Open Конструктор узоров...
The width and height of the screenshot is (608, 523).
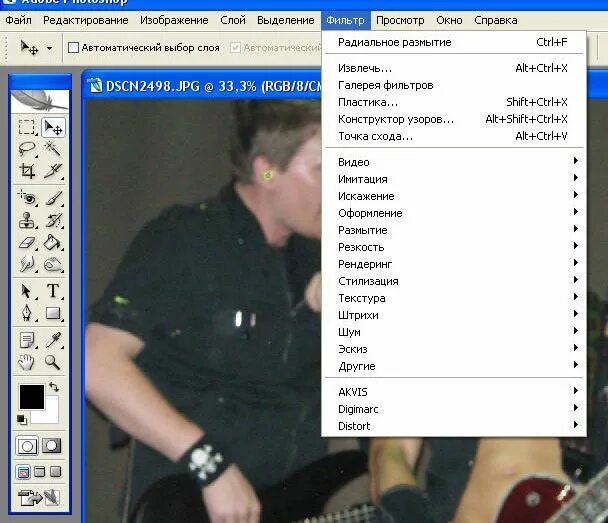[x=454, y=119]
